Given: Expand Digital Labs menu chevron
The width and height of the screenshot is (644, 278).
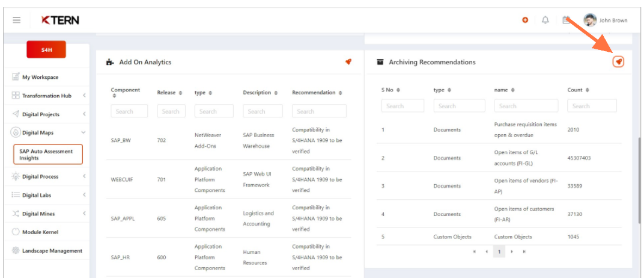Looking at the screenshot, I should coord(84,195).
